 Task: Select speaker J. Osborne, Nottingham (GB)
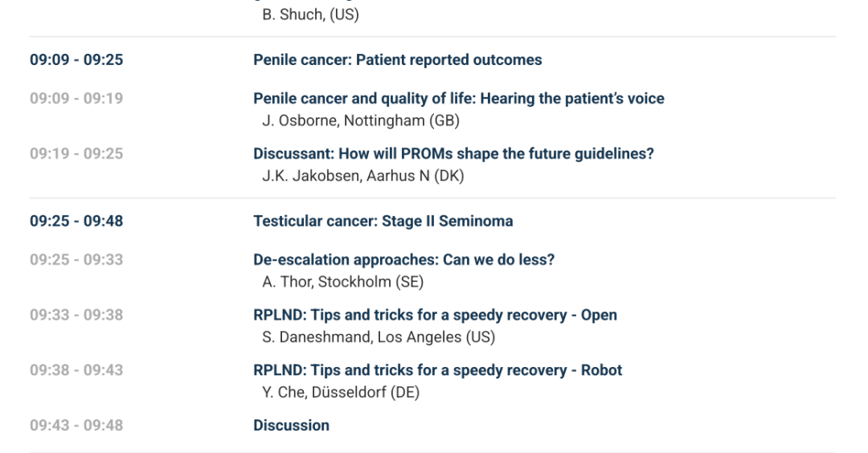pos(361,121)
